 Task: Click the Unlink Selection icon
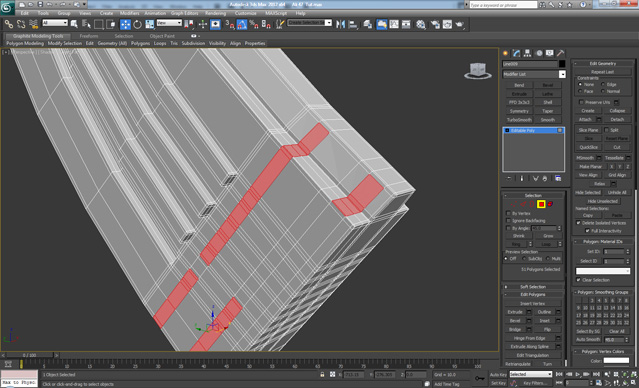pos(21,24)
